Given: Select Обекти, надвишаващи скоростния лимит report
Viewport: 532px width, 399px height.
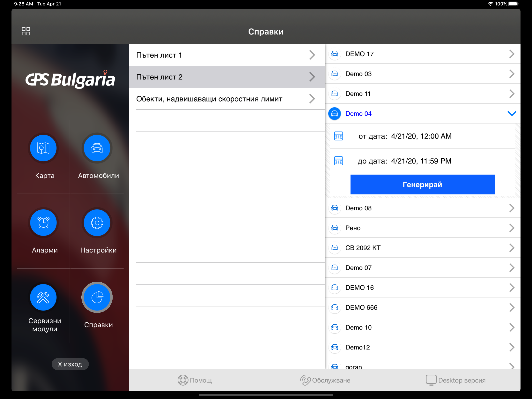Looking at the screenshot, I should tap(226, 99).
